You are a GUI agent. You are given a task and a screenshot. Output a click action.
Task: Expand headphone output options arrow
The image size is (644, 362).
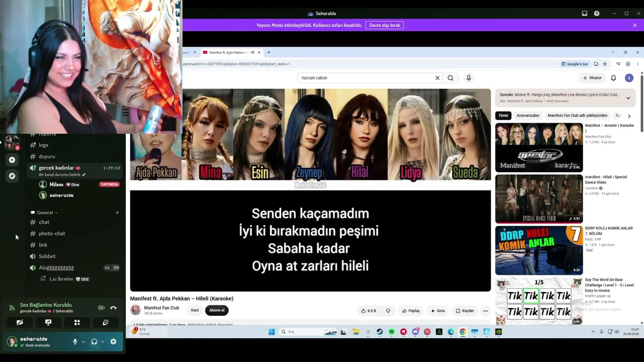pyautogui.click(x=102, y=342)
